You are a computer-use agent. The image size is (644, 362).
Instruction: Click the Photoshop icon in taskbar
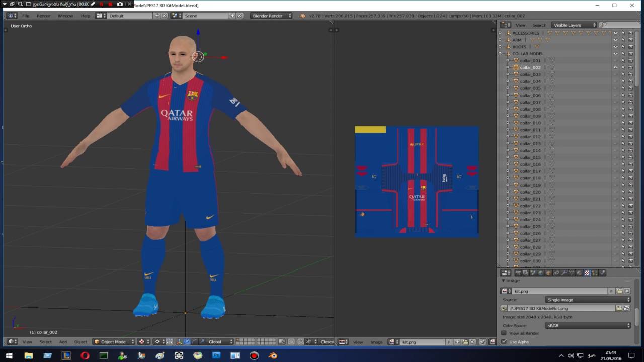(216, 355)
